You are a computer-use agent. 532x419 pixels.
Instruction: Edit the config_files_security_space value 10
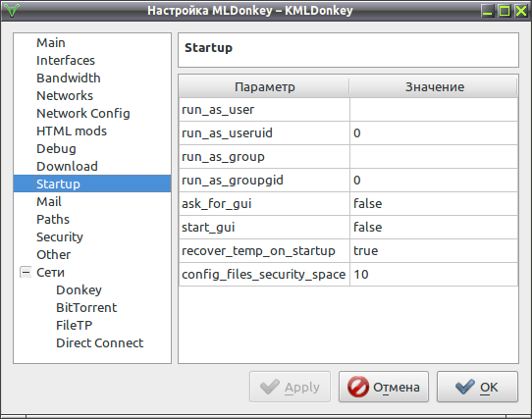click(434, 274)
